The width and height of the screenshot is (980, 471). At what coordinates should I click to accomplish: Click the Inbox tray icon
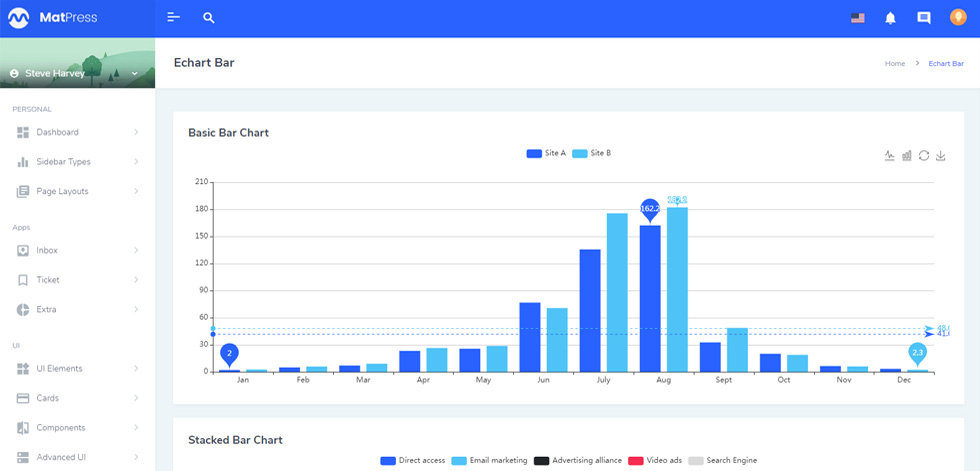(23, 250)
